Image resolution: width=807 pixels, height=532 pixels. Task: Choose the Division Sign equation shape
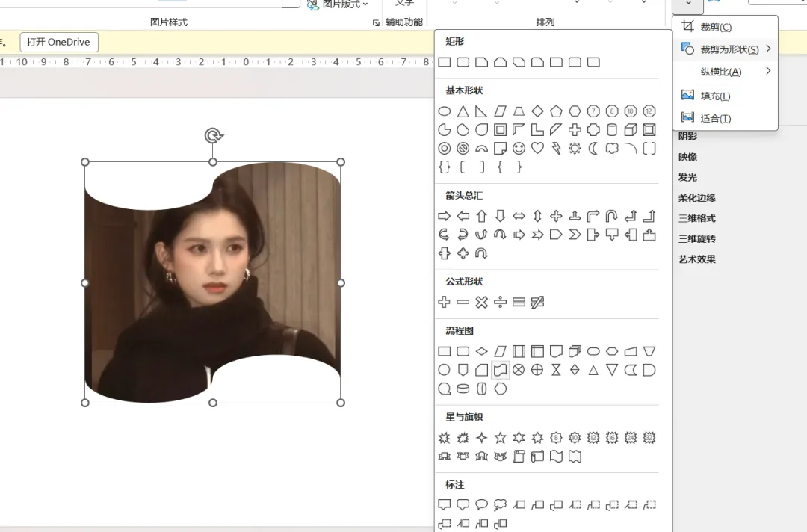pyautogui.click(x=500, y=302)
